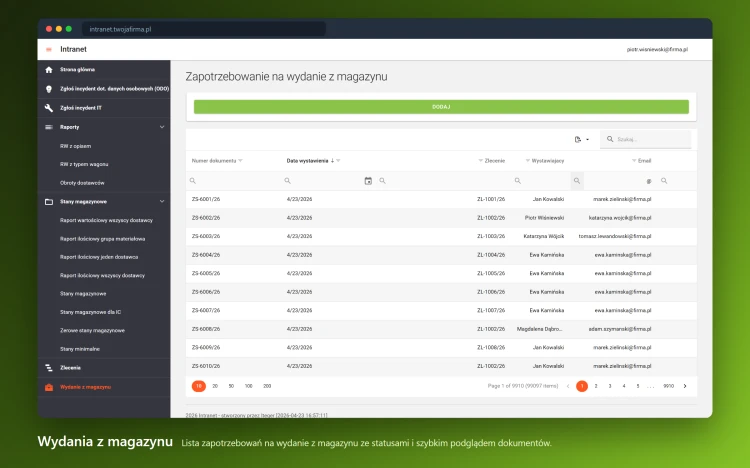Open the Numer dokumentu header filter funnel

[241, 161]
